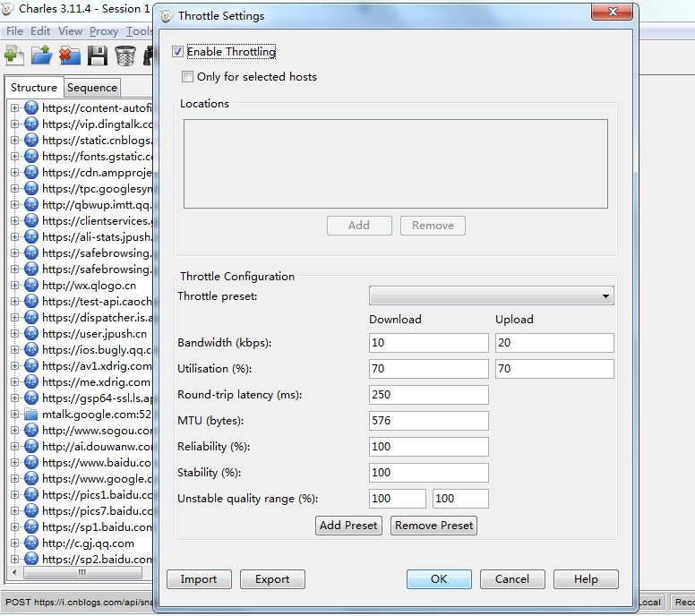The width and height of the screenshot is (695, 616).
Task: Click the Download bandwidth field
Action: pos(429,343)
